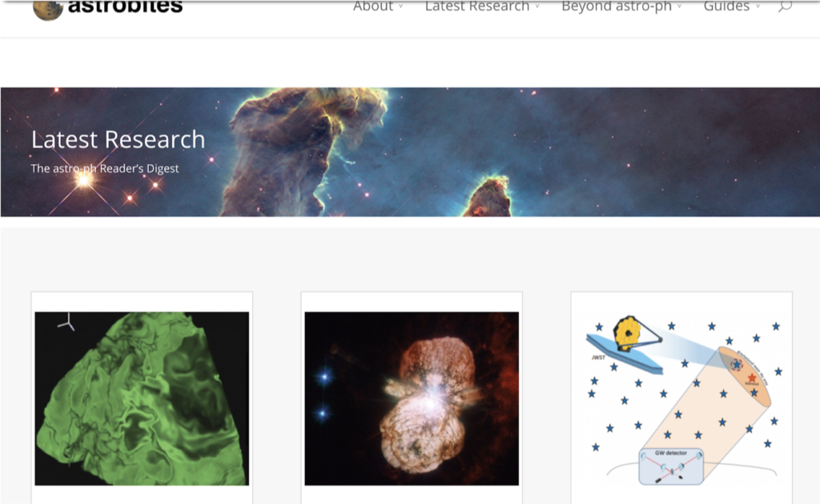Click the astrobites site title
The height and width of the screenshot is (504, 820).
(x=126, y=6)
